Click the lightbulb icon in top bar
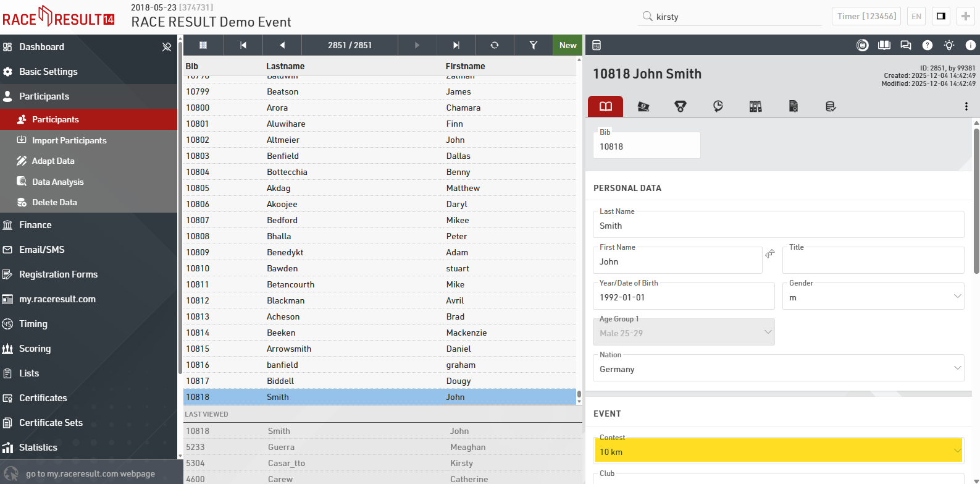 (949, 45)
